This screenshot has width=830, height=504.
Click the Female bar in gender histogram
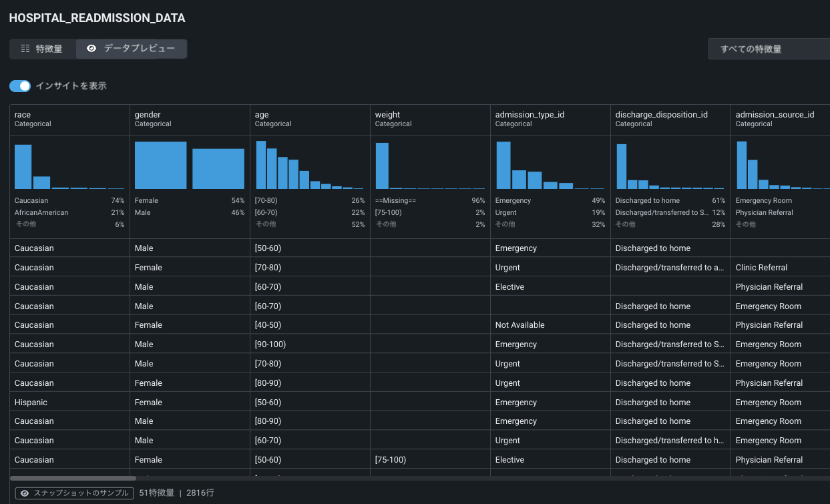coord(160,166)
